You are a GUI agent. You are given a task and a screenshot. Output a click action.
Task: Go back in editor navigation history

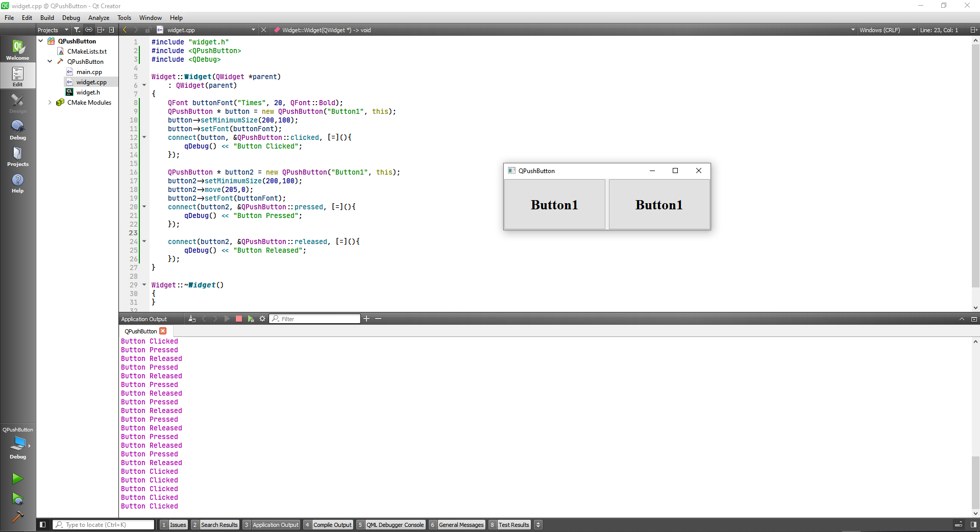[x=125, y=30]
